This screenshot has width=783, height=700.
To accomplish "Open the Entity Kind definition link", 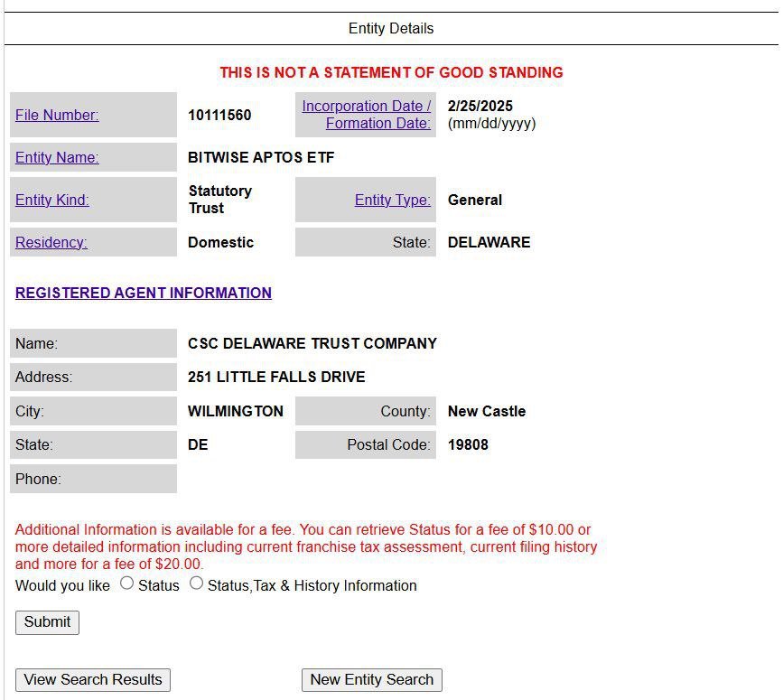I will [52, 200].
